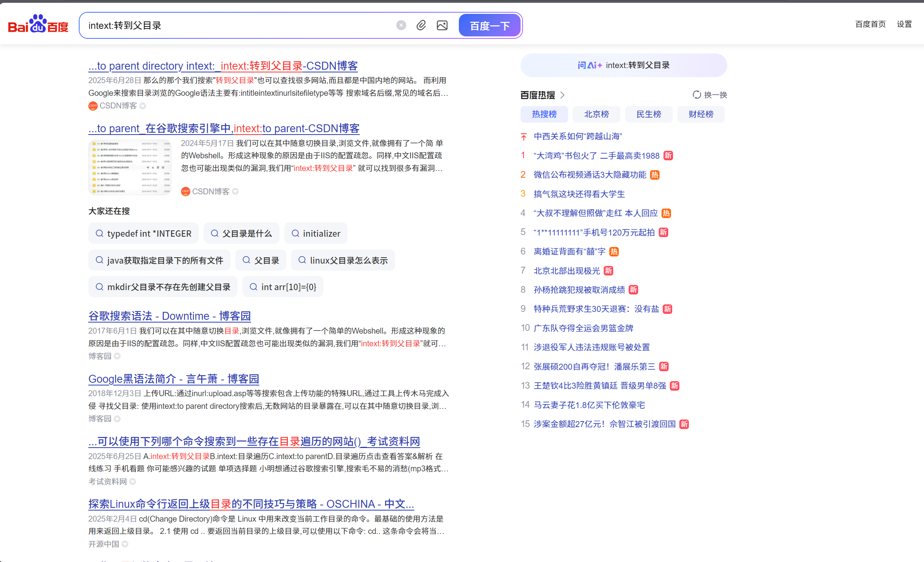Switch to the 财经榜 tab
Screen dimensions: 924x562
click(701, 114)
